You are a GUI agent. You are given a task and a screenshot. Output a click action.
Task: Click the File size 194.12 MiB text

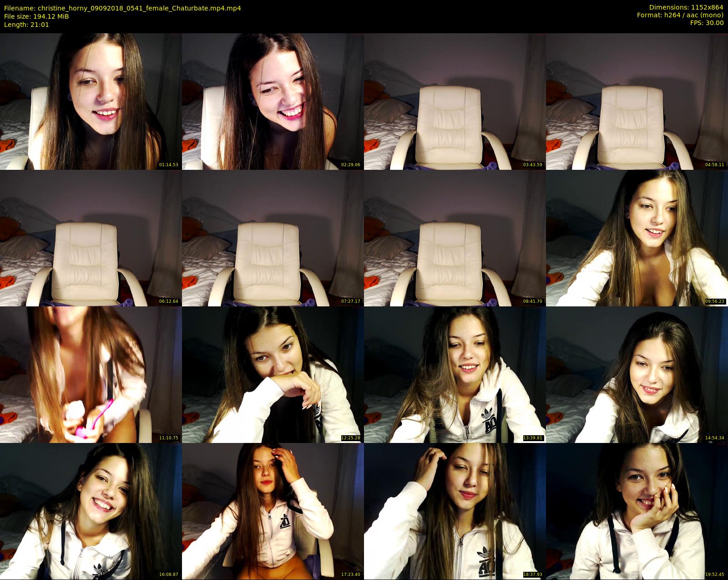point(36,16)
